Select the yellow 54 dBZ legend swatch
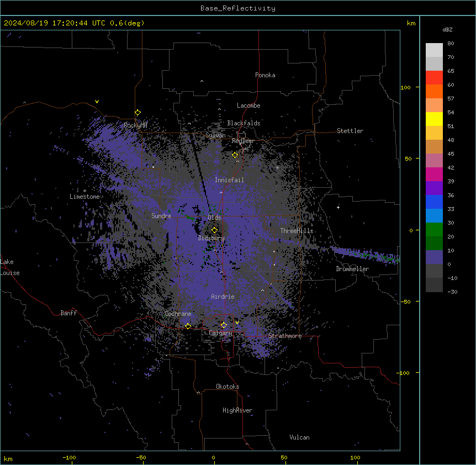The width and height of the screenshot is (476, 465). click(x=434, y=119)
